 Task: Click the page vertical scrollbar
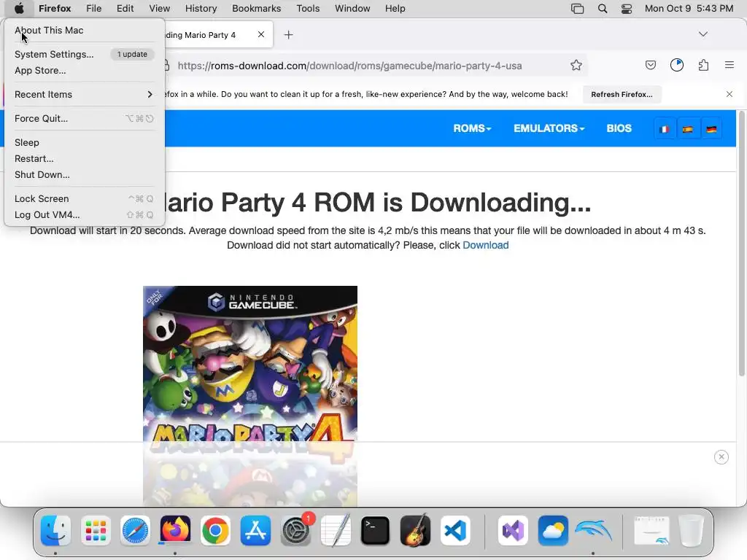tap(742, 243)
